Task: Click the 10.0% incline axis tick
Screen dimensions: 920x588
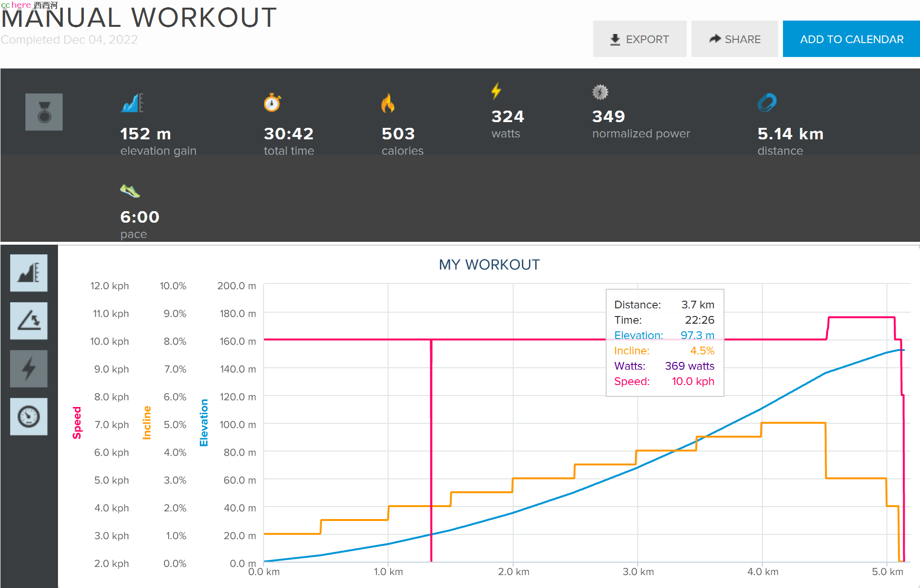Action: pos(173,286)
